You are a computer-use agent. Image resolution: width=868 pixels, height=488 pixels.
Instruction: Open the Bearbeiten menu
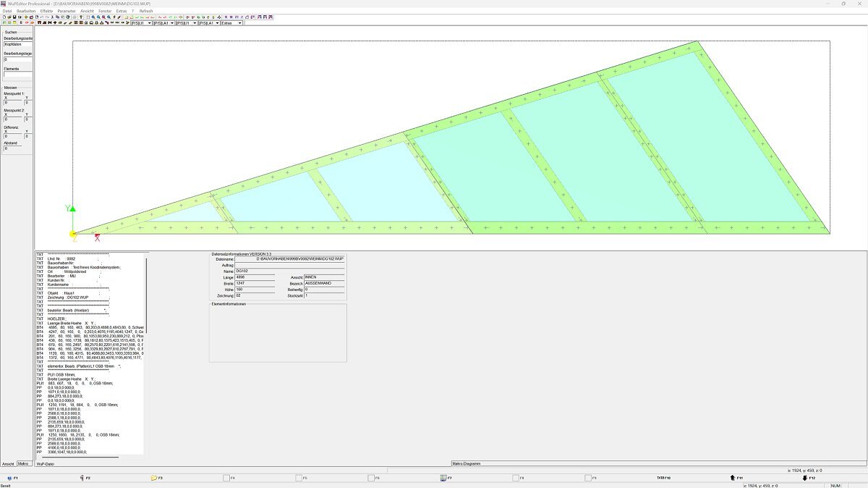26,11
